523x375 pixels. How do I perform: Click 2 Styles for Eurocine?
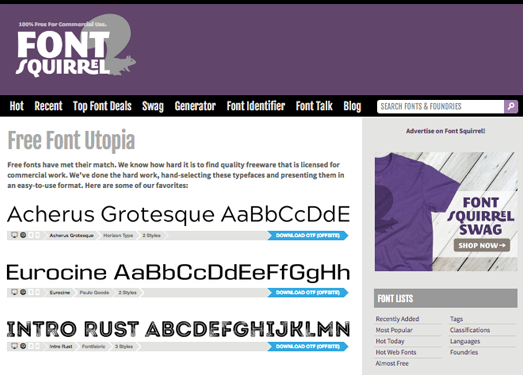click(127, 293)
